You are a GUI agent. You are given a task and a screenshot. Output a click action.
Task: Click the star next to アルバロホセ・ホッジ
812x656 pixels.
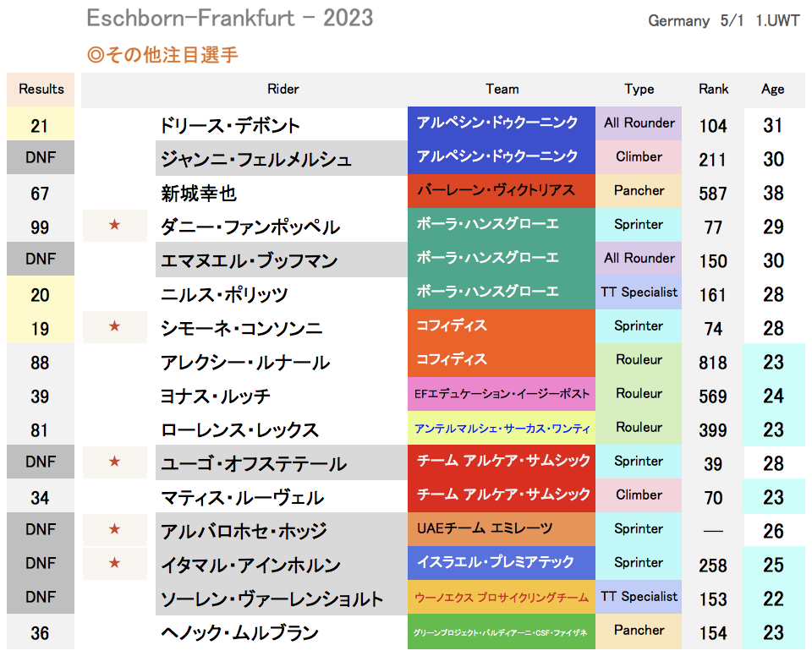coord(114,530)
